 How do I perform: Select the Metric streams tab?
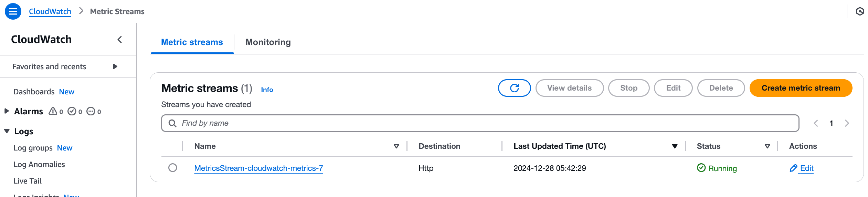pos(192,42)
